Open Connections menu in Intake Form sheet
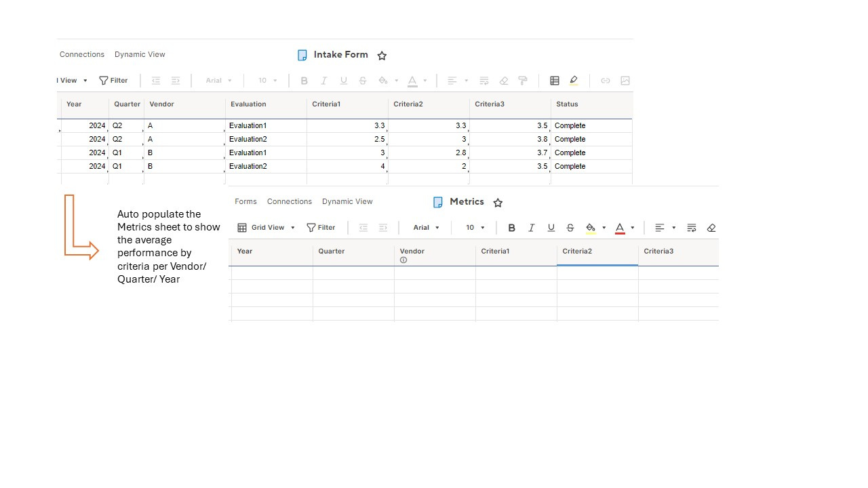Viewport: 868px width, 488px height. pyautogui.click(x=82, y=54)
